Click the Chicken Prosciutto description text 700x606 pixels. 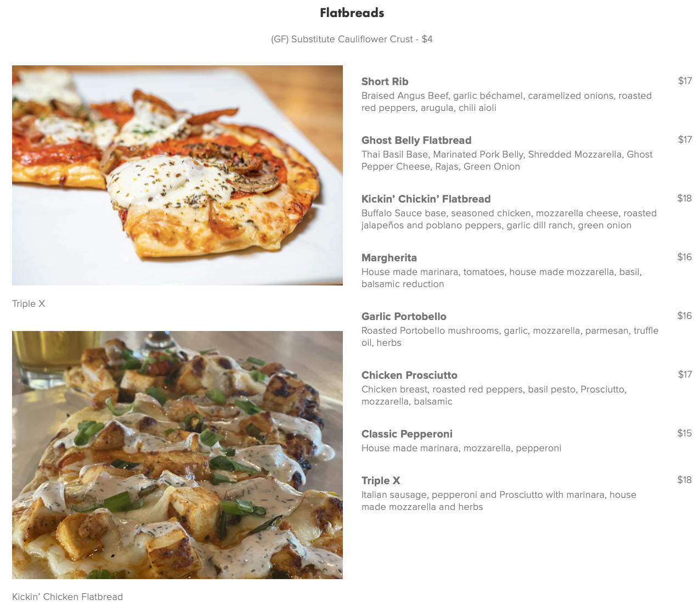click(x=493, y=395)
